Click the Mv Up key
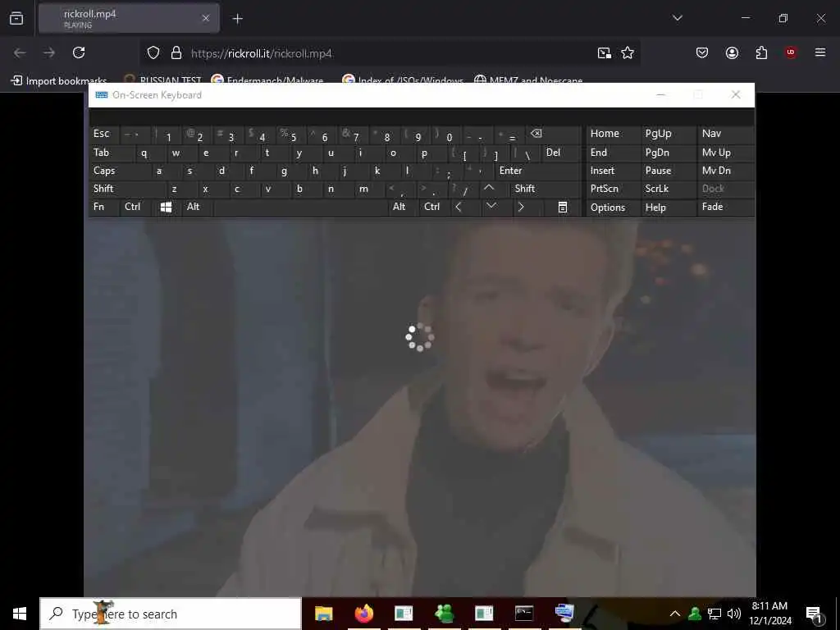Image resolution: width=840 pixels, height=630 pixels. (725, 153)
